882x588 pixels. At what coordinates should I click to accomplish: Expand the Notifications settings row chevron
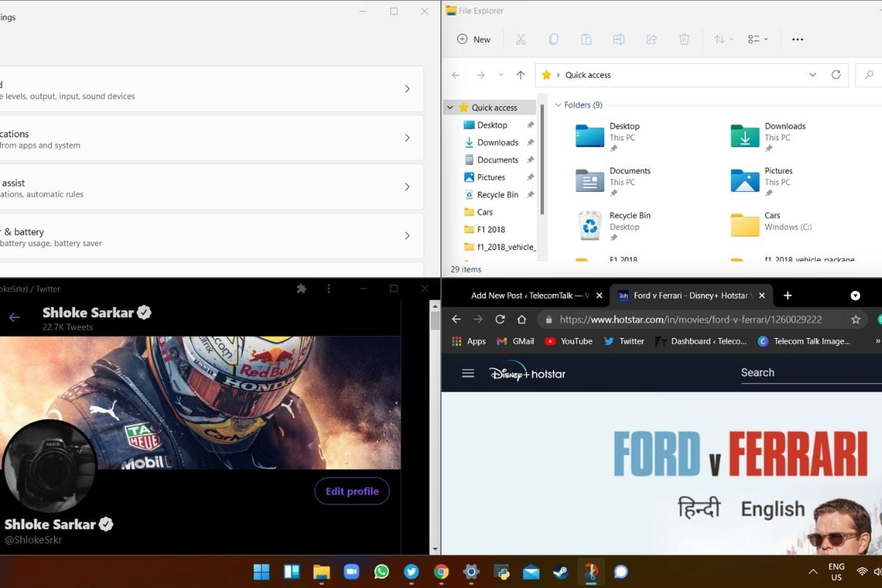tap(407, 138)
